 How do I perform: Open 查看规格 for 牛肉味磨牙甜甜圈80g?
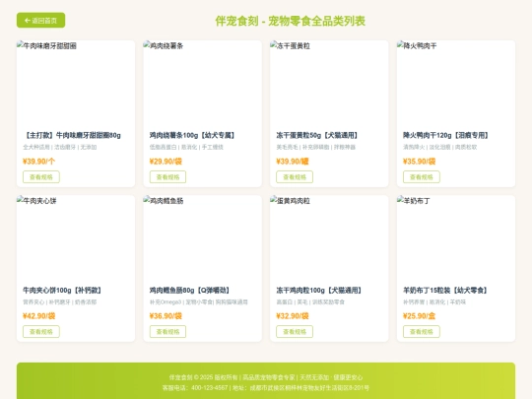pos(41,177)
